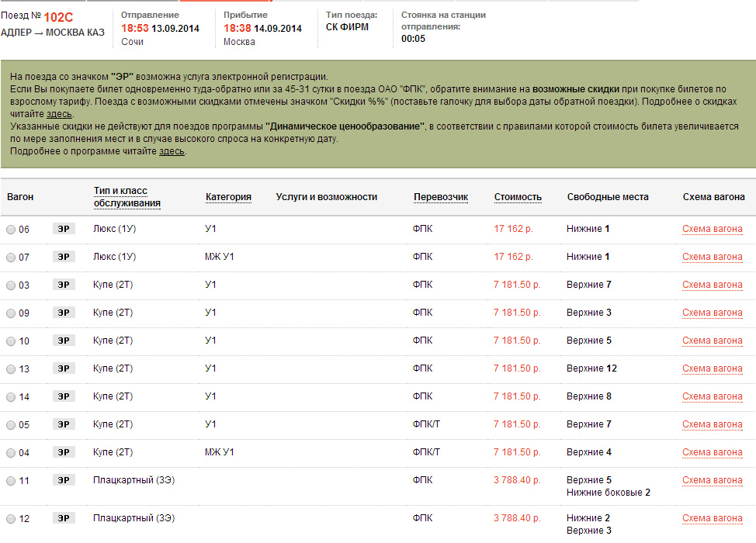Open Схема вагона for wagon 05
The width and height of the screenshot is (756, 543).
click(x=712, y=425)
